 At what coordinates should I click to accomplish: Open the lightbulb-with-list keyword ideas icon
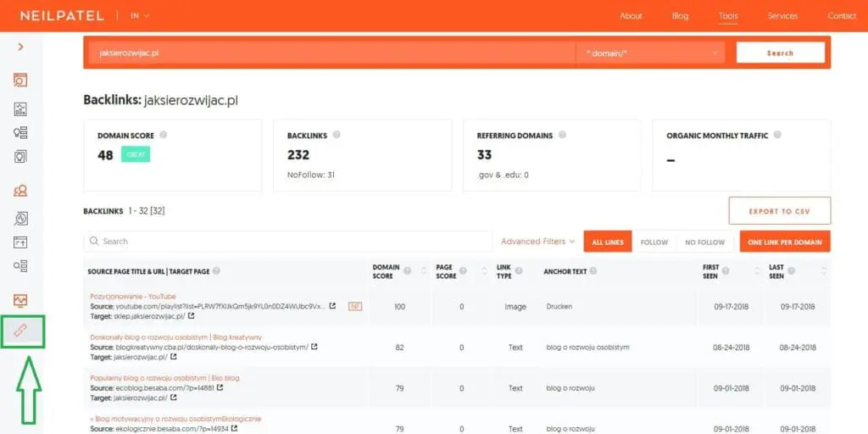(20, 133)
